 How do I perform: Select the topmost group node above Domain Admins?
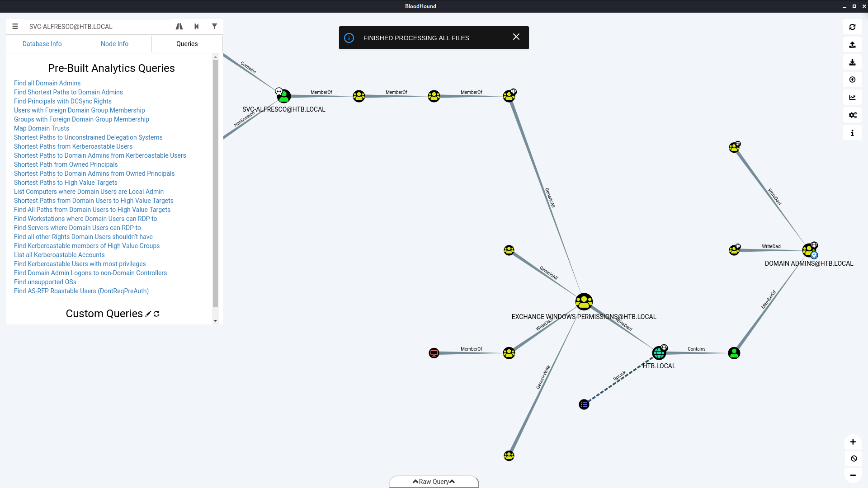point(734,147)
